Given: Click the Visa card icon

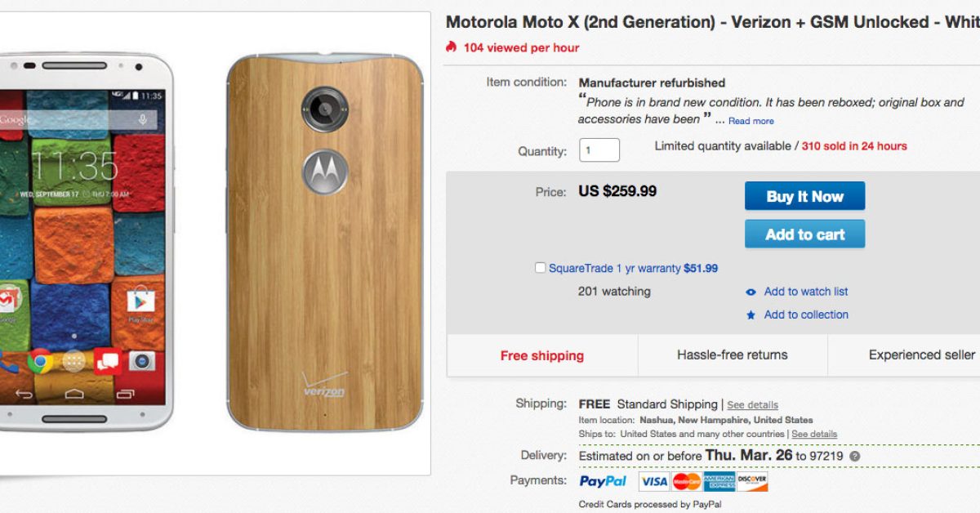Looking at the screenshot, I should pos(653,482).
